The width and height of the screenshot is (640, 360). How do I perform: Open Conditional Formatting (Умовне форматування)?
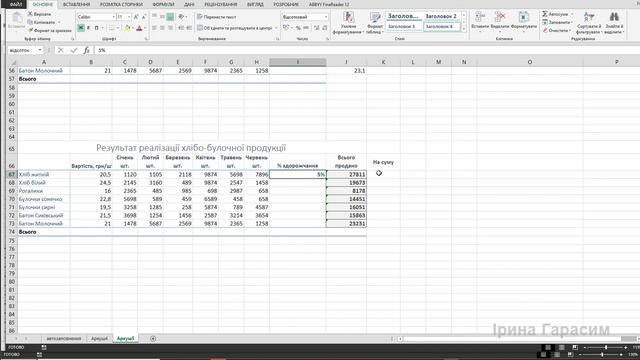coord(348,22)
